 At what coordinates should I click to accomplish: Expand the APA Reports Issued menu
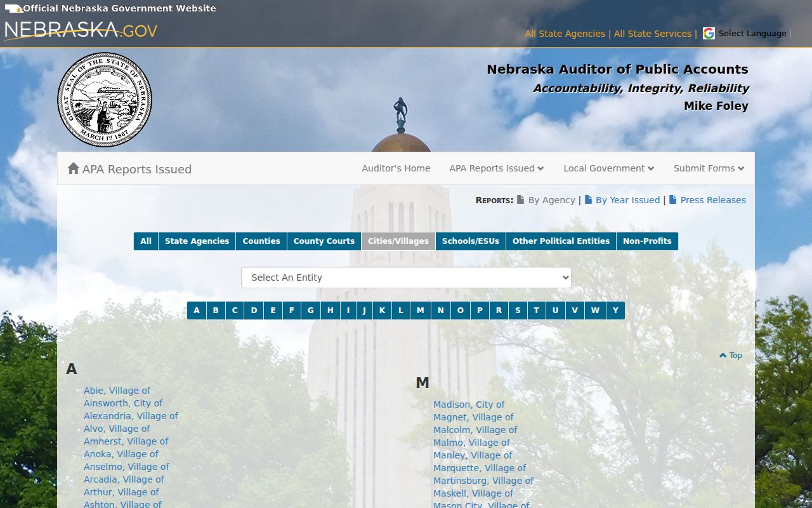click(497, 168)
